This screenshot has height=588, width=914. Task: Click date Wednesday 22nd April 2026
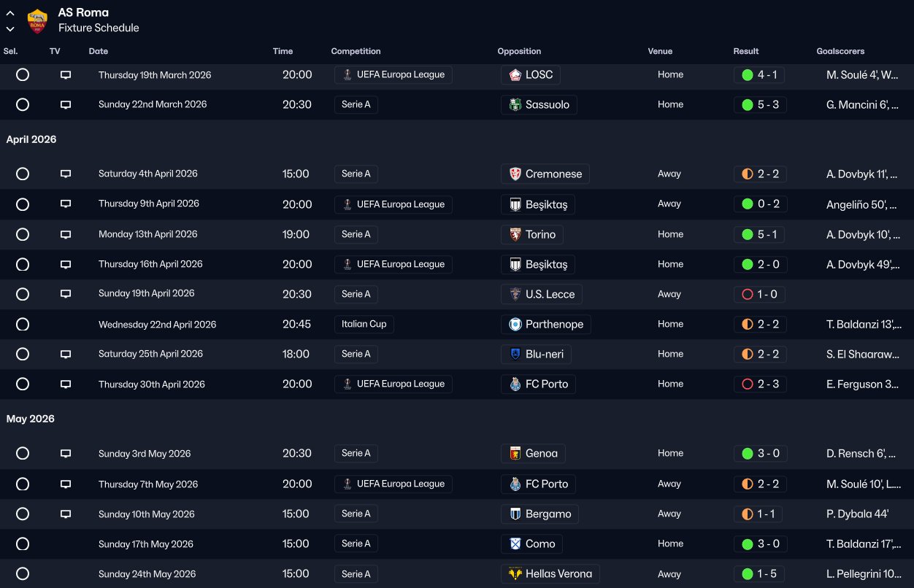[158, 325]
